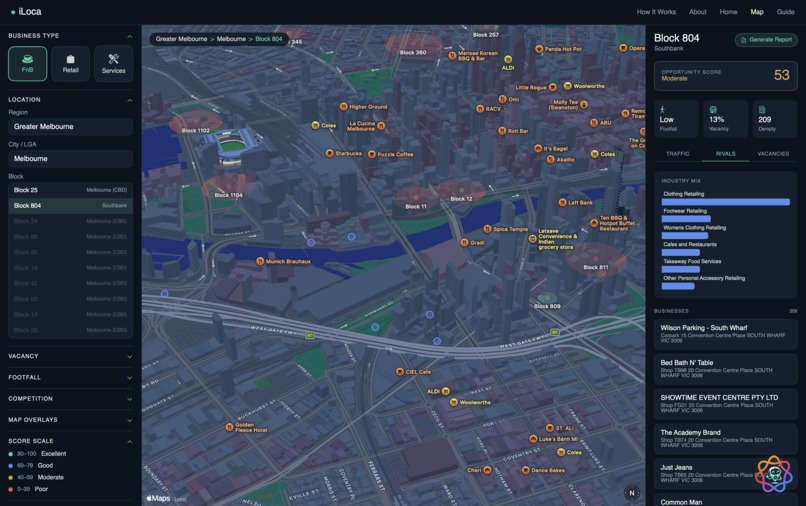The width and height of the screenshot is (806, 506).
Task: Click the Golden Fleece Hotel marker
Action: [x=229, y=427]
